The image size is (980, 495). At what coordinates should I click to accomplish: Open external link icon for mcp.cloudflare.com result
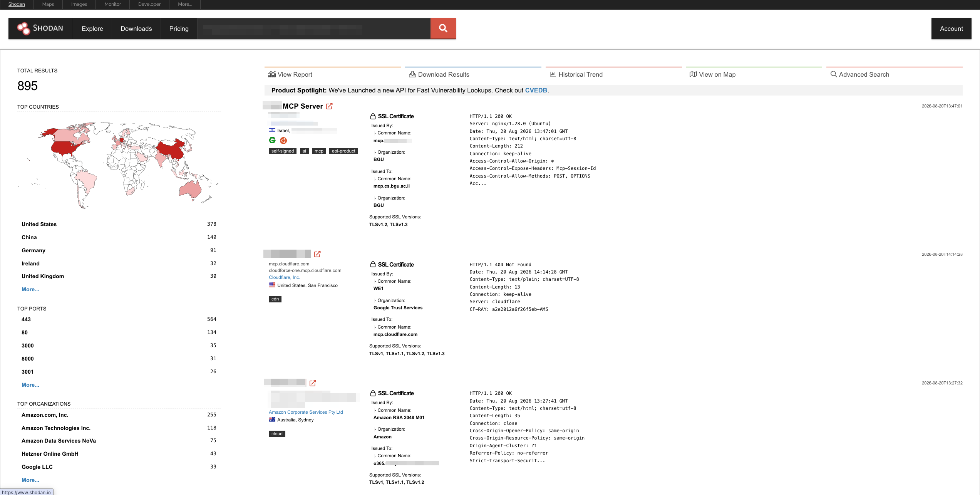[317, 254]
